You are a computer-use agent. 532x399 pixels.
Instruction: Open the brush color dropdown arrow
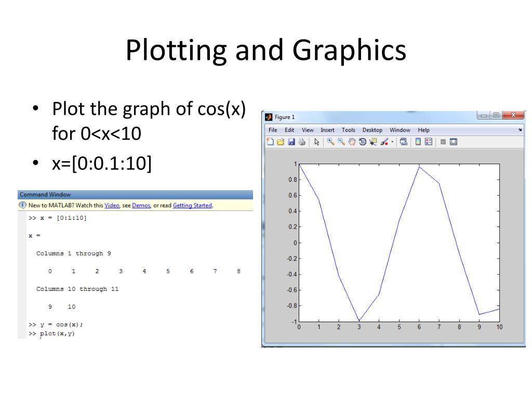(x=392, y=142)
